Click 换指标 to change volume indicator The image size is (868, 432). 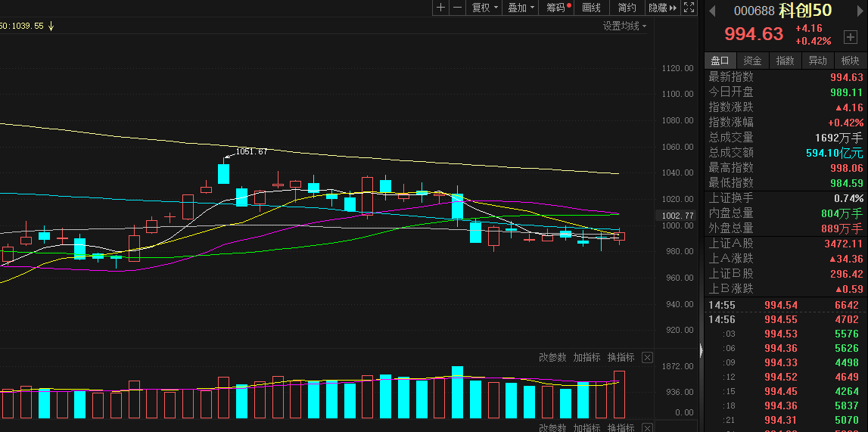click(x=621, y=358)
